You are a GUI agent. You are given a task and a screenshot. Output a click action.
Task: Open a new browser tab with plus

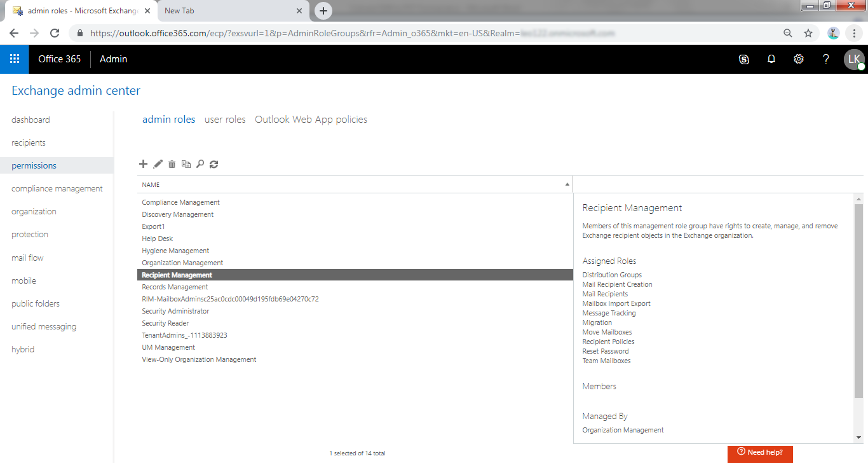pos(323,11)
